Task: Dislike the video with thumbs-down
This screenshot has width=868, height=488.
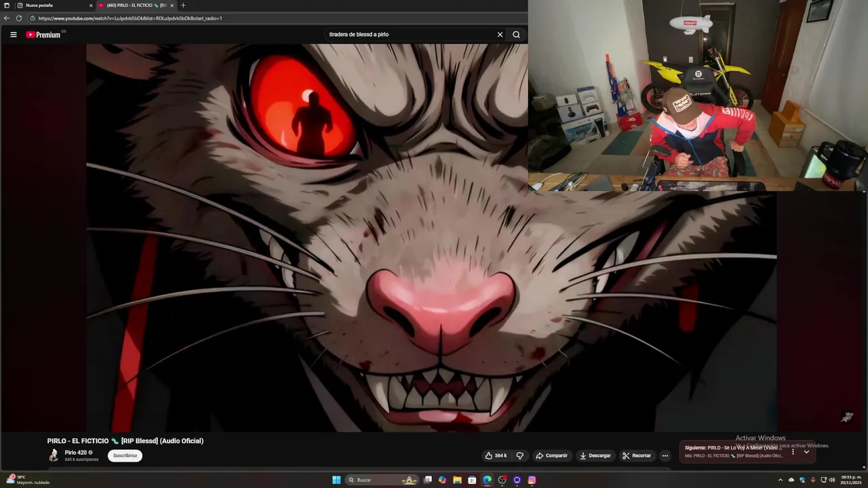Action: (520, 455)
